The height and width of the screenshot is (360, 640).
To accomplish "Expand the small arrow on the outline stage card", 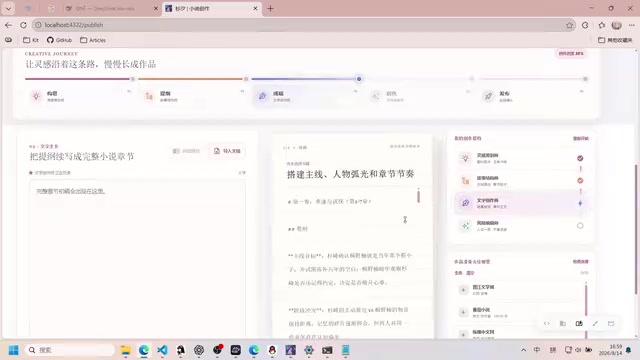I will (242, 91).
